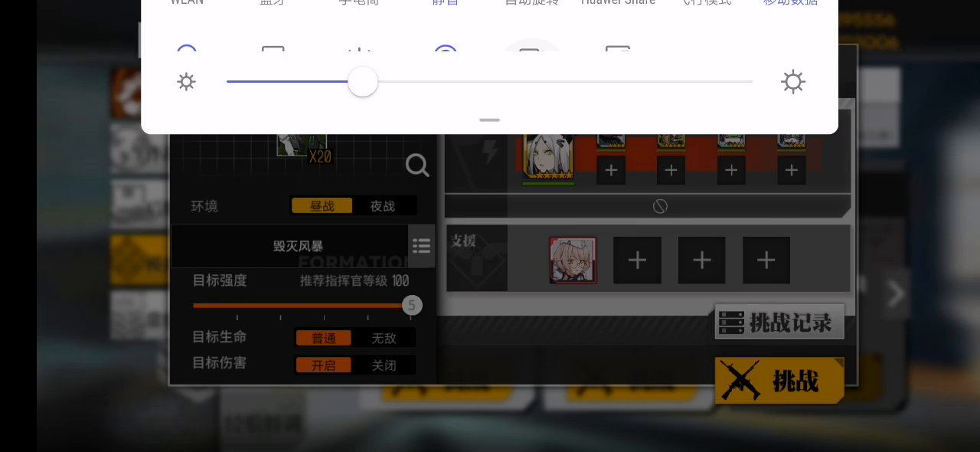Tap the high brightness sun icon
The image size is (980, 452).
(793, 82)
